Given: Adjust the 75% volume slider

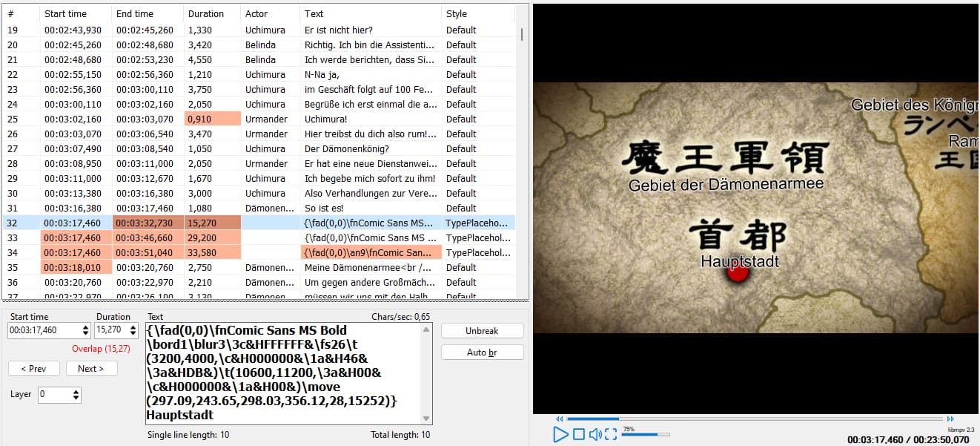Looking at the screenshot, I should (645, 434).
